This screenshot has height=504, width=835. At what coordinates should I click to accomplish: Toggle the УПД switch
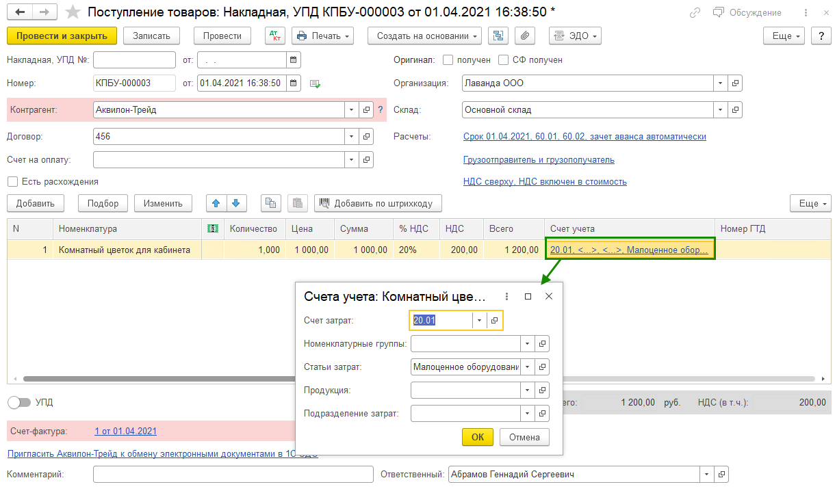point(19,402)
